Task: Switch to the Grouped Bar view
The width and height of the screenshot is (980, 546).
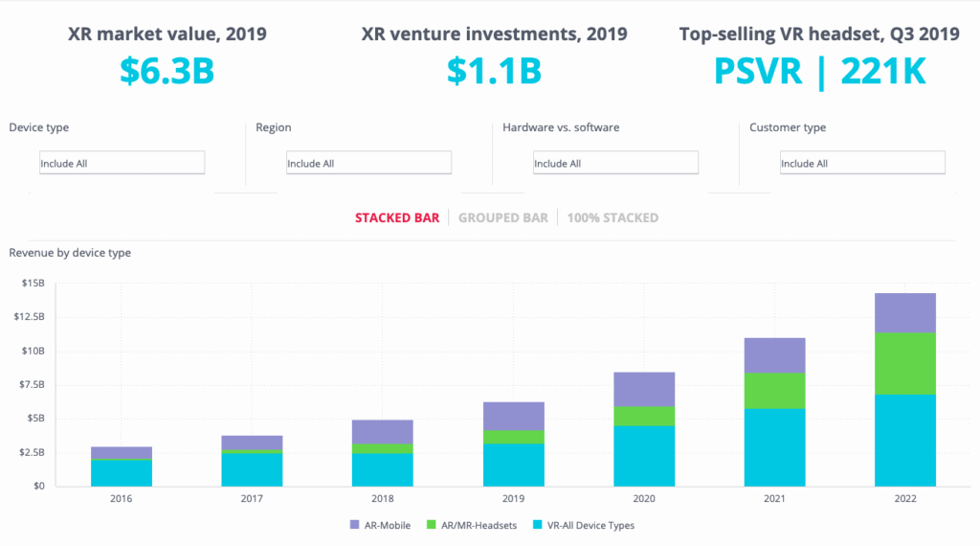Action: pos(503,217)
